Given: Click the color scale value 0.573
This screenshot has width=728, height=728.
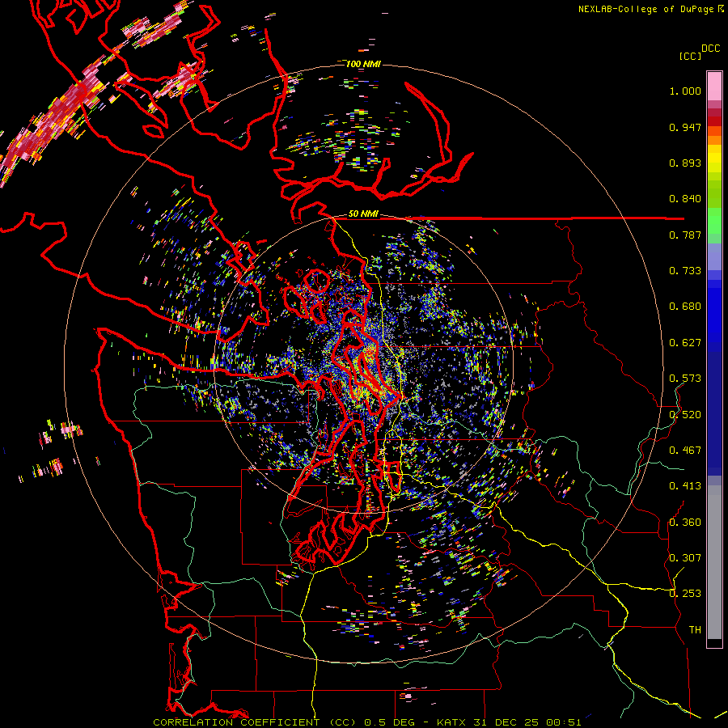Looking at the screenshot, I should 685,379.
